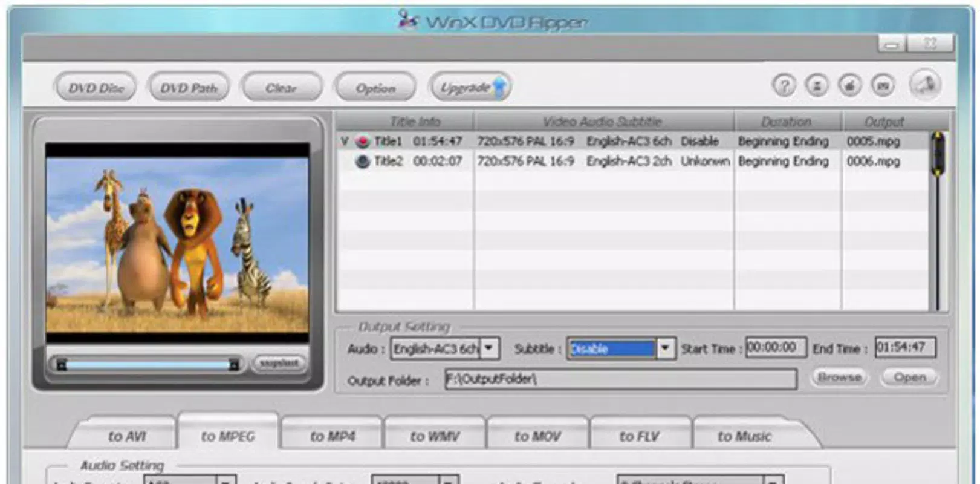This screenshot has height=484, width=980.
Task: Open the help question mark icon
Action: coord(784,85)
